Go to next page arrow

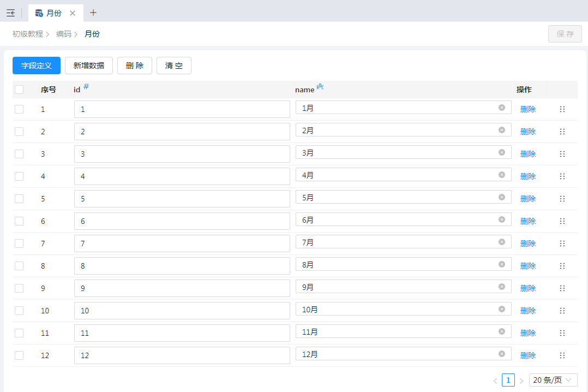521,381
